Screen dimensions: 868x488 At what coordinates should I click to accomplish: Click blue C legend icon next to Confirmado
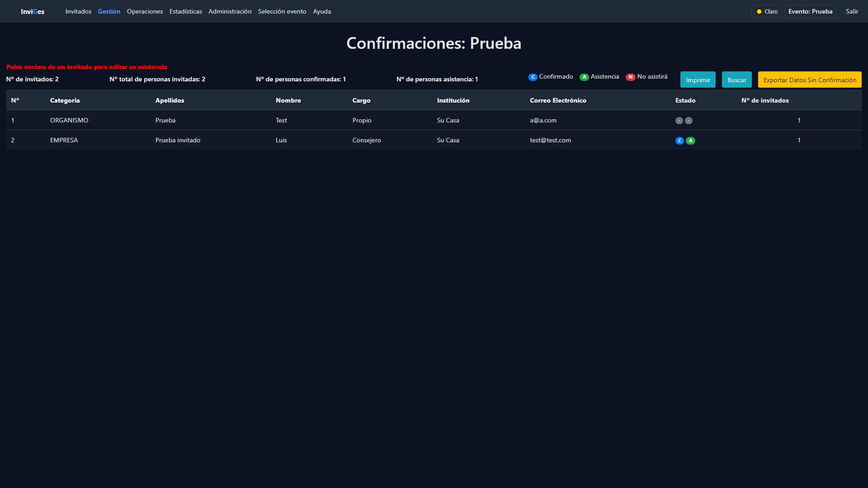533,77
